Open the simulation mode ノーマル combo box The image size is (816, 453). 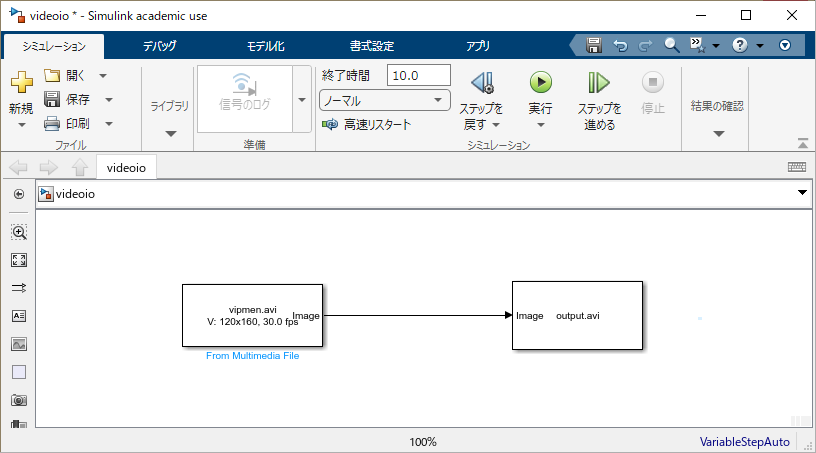(385, 100)
